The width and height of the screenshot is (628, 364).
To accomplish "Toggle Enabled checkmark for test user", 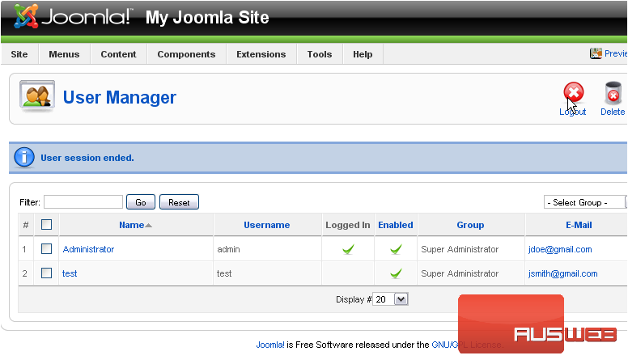I will pyautogui.click(x=396, y=274).
